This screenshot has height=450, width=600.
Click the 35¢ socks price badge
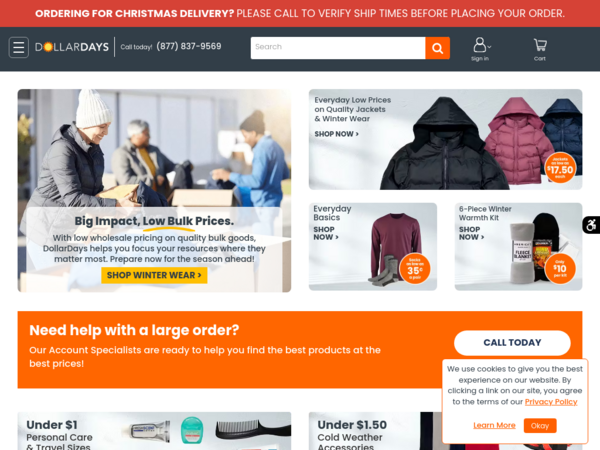(x=415, y=269)
